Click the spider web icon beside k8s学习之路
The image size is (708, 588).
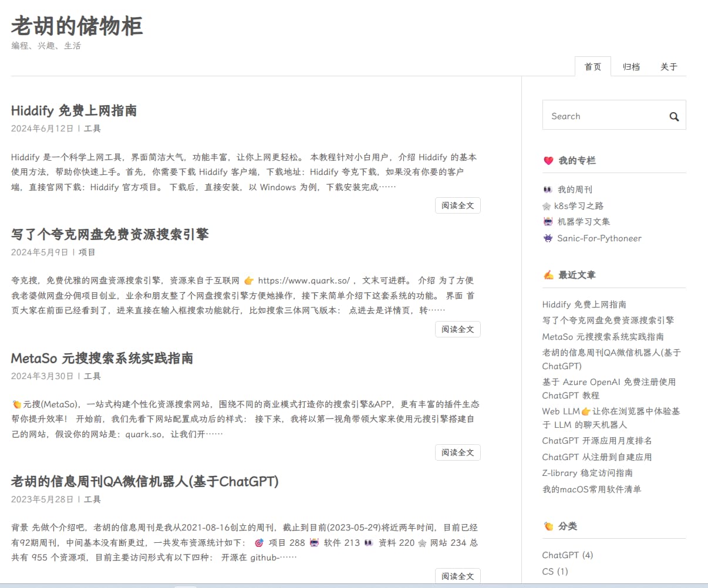coord(547,205)
